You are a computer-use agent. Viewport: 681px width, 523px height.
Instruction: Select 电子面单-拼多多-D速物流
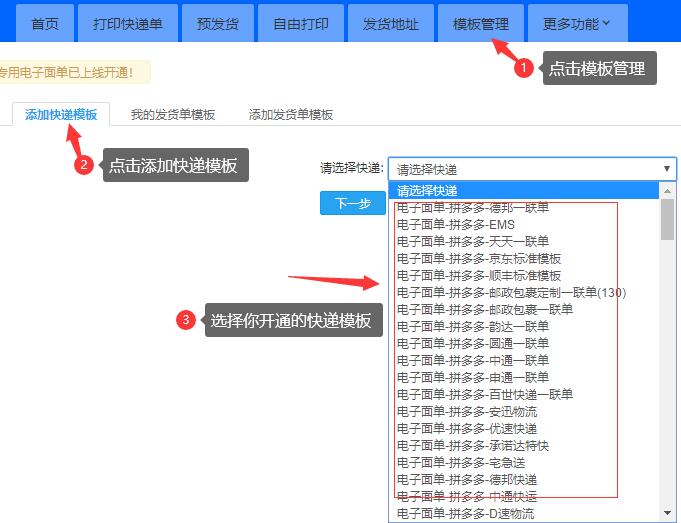[x=523, y=513]
